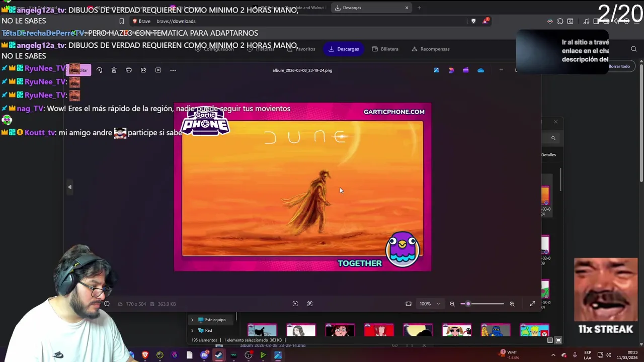The image size is (644, 362).
Task: Open the 100% zoom level dropdown
Action: (x=430, y=304)
